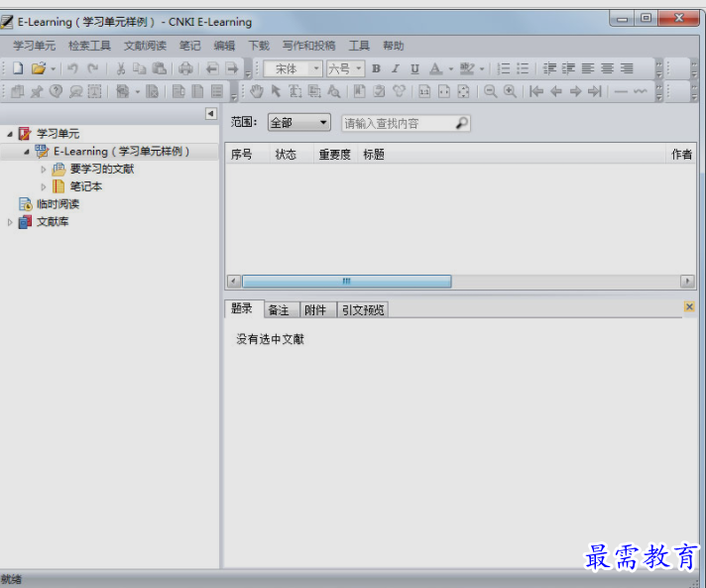Select 临时阅读 in the tree
Screen dimensions: 706x588
pos(58,204)
